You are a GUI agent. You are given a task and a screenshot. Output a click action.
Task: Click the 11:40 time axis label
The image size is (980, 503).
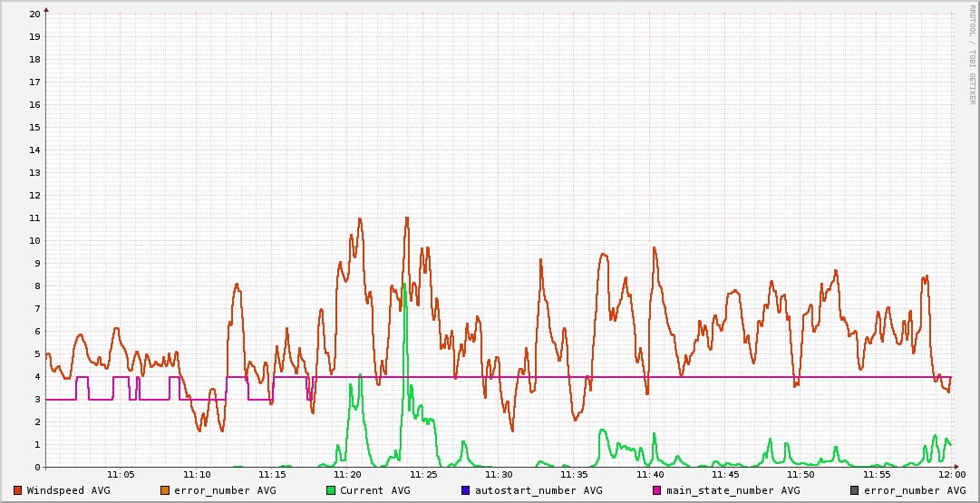pyautogui.click(x=650, y=474)
